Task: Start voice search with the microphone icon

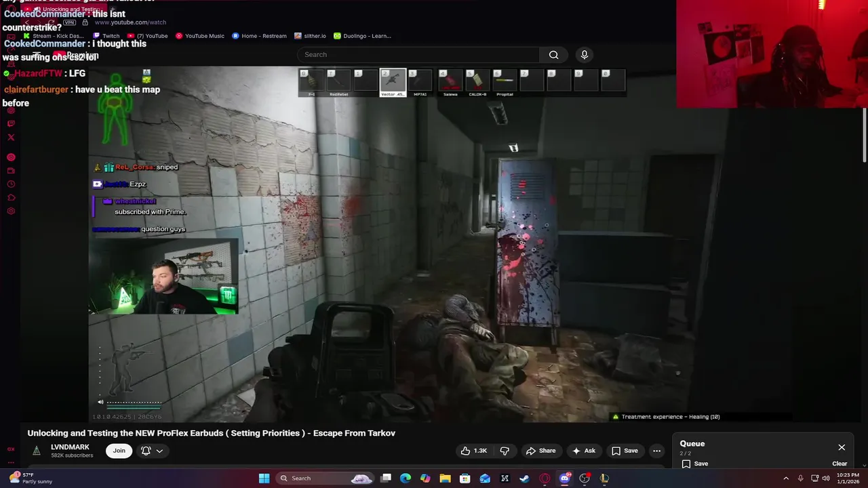Action: coord(585,55)
